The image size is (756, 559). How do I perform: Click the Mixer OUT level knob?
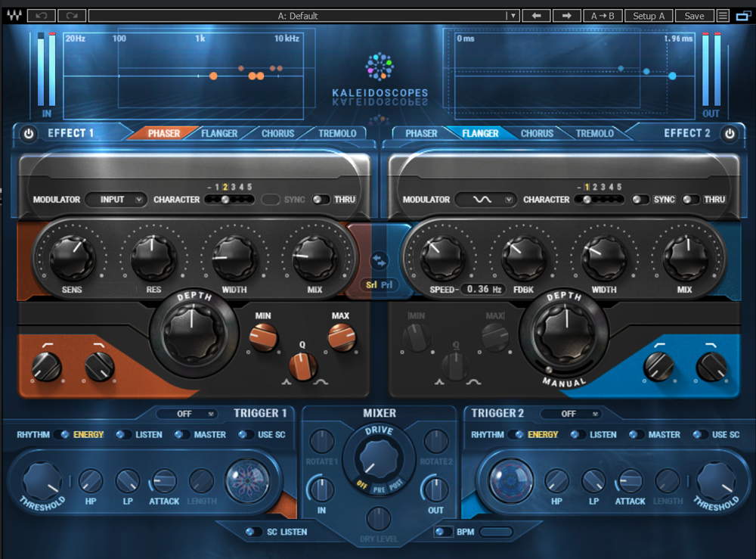click(x=435, y=489)
